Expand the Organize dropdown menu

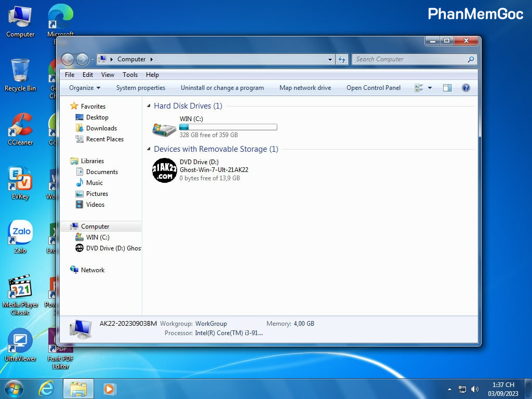click(x=85, y=88)
